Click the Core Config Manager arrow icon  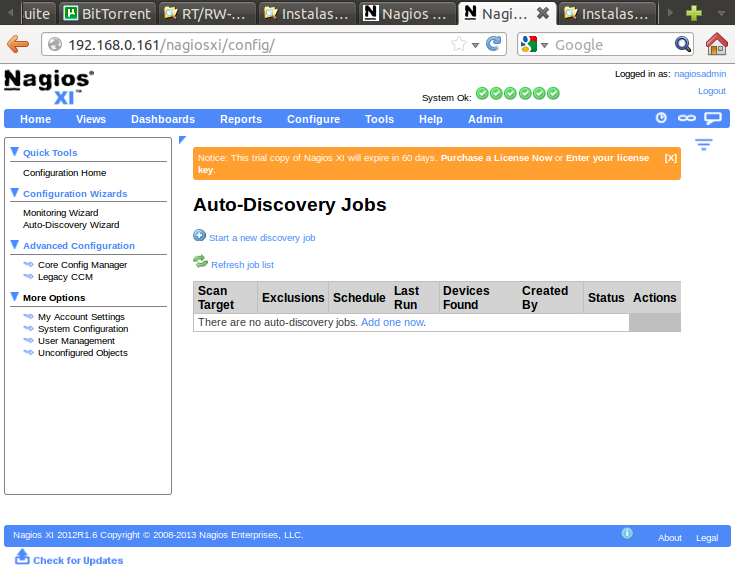tap(29, 264)
